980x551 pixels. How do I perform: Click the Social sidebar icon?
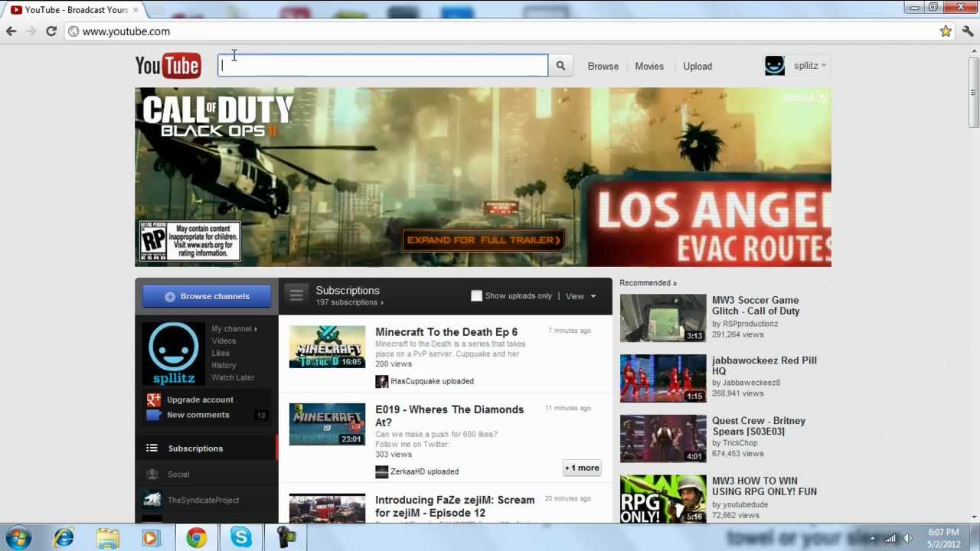pos(152,474)
